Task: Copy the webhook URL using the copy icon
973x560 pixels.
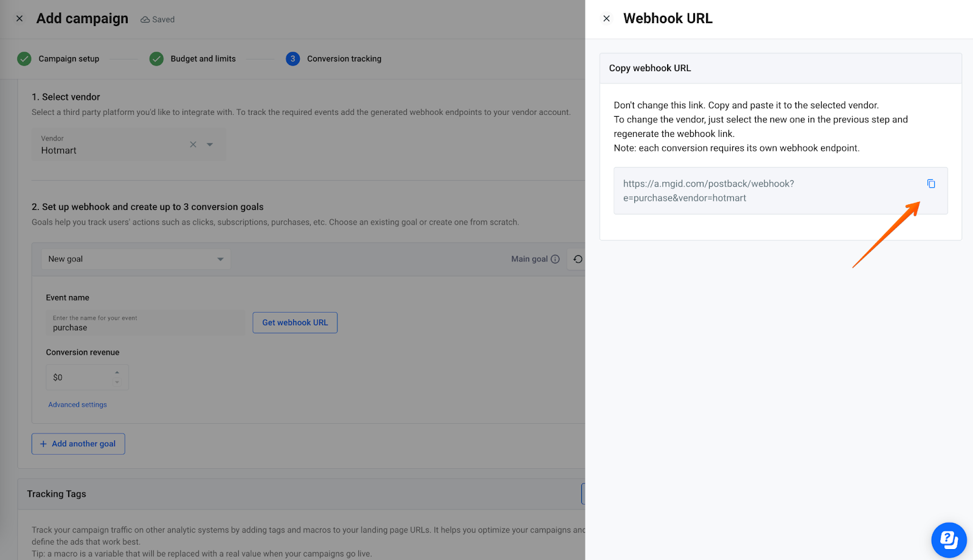Action: [931, 183]
